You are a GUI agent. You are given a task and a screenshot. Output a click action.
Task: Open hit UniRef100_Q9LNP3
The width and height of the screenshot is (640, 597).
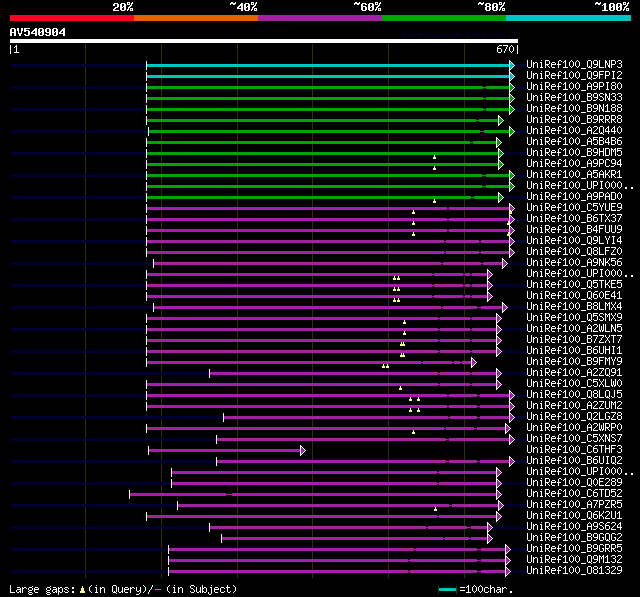tap(574, 64)
